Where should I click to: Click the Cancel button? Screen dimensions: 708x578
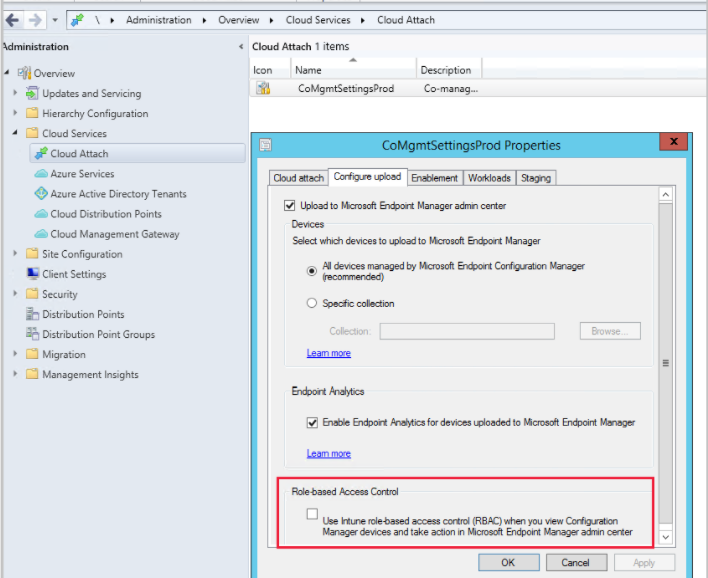pos(576,563)
